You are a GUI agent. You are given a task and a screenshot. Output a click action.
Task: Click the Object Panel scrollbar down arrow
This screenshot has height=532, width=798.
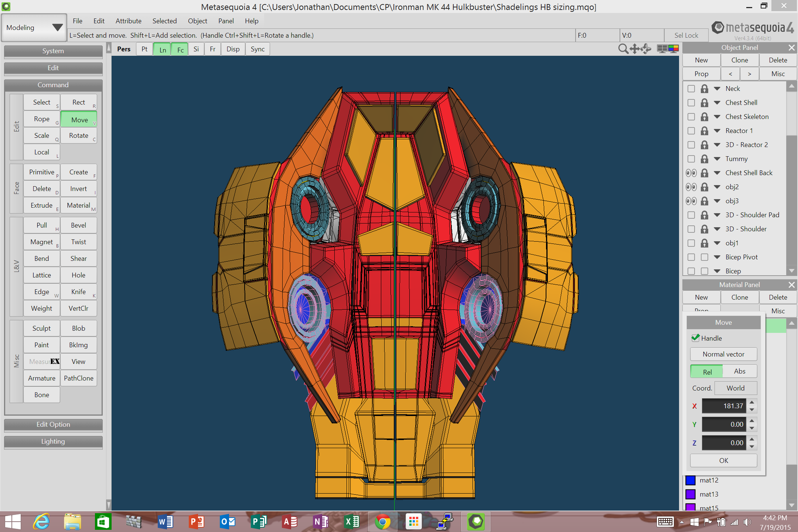(791, 271)
